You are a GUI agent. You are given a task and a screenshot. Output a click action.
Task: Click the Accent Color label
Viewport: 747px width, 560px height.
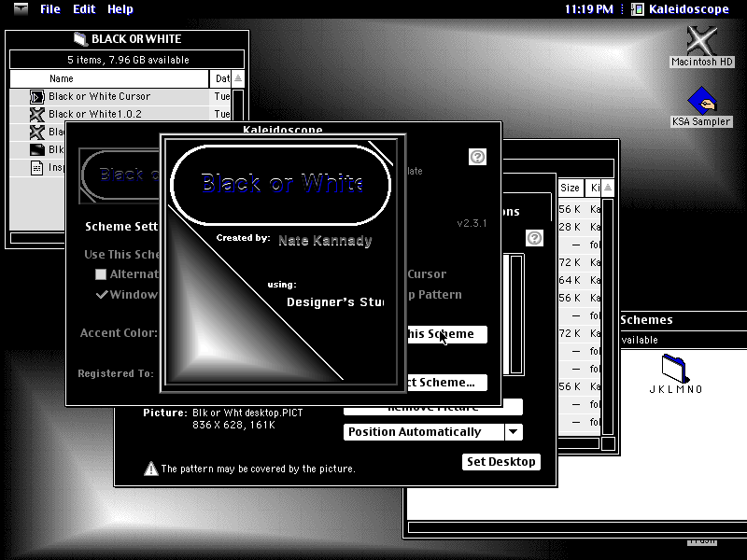pyautogui.click(x=119, y=333)
